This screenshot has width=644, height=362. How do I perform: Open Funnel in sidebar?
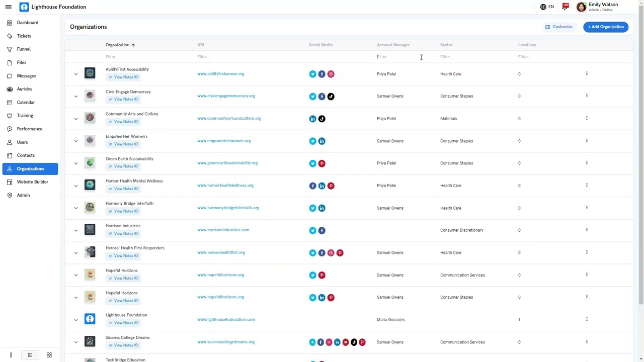point(30,49)
